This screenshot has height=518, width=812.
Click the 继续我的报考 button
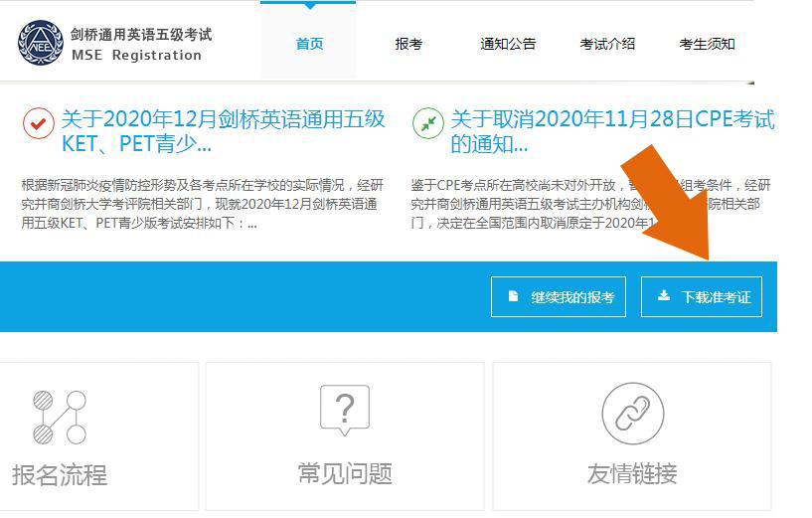559,296
